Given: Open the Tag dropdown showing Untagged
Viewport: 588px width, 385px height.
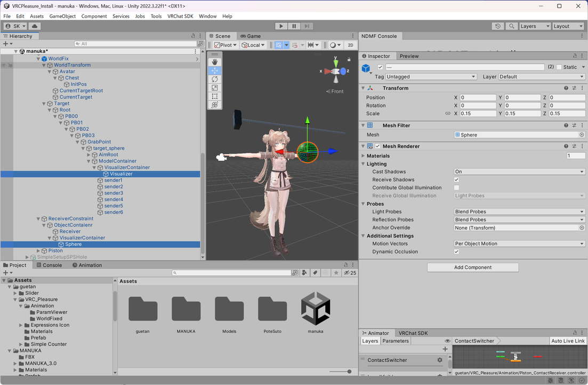Looking at the screenshot, I should 431,77.
